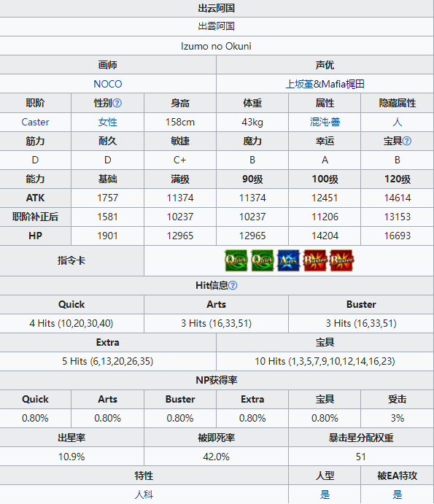Click the star generation rate 10.9%
The height and width of the screenshot is (504, 434).
(71, 457)
